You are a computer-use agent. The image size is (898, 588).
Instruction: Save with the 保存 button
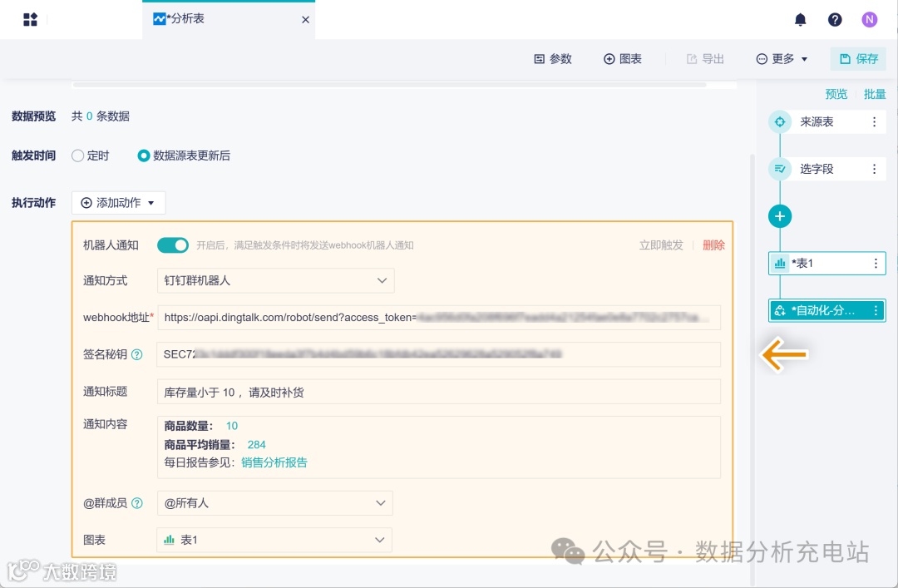coord(858,59)
